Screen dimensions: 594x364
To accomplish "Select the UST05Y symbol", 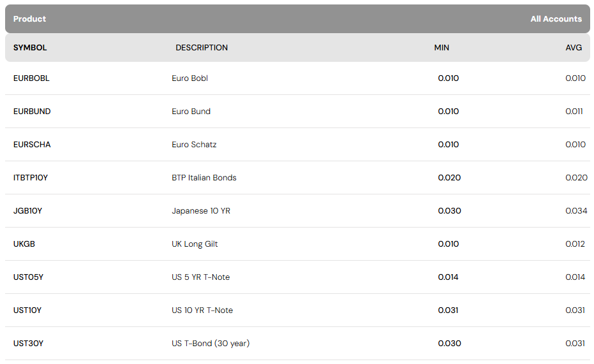I will tap(29, 277).
